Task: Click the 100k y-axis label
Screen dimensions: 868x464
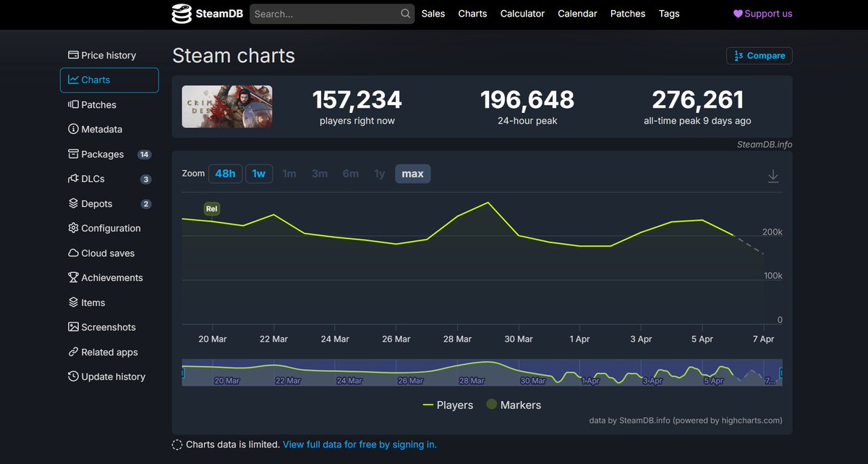Action: pos(773,276)
